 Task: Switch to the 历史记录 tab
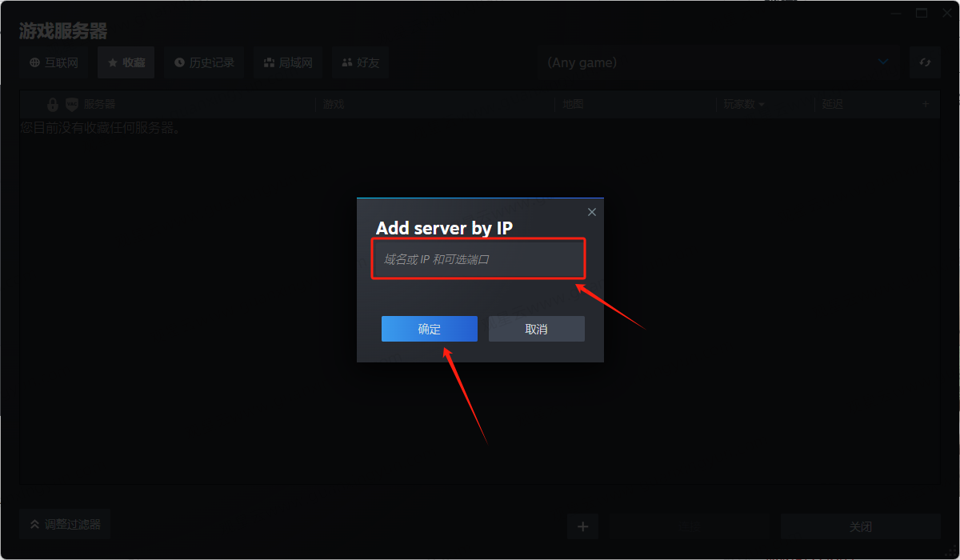click(x=204, y=62)
